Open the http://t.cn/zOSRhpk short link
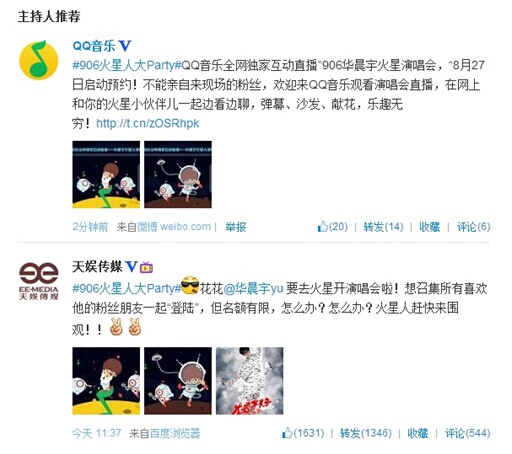 point(147,124)
